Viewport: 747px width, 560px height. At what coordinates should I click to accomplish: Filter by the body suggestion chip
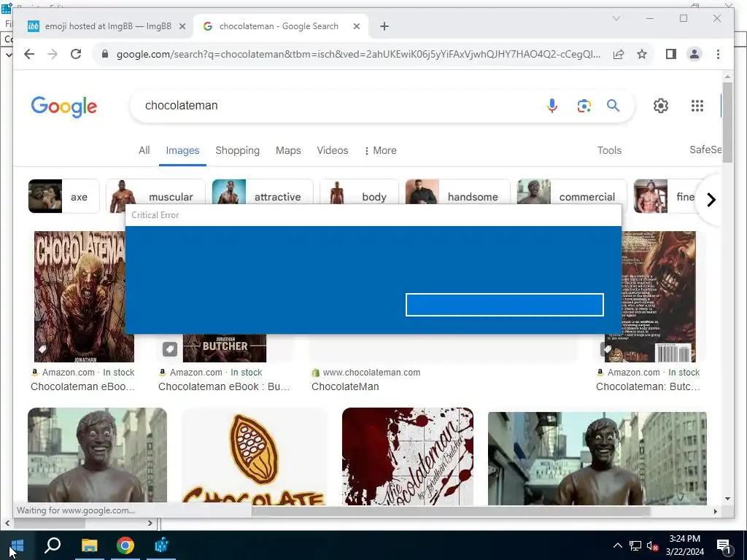click(x=359, y=192)
